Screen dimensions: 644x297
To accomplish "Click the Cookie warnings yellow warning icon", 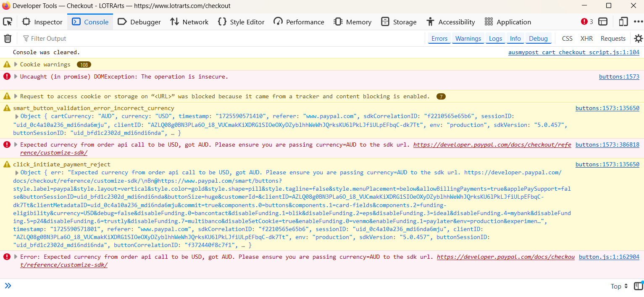I will [7, 64].
